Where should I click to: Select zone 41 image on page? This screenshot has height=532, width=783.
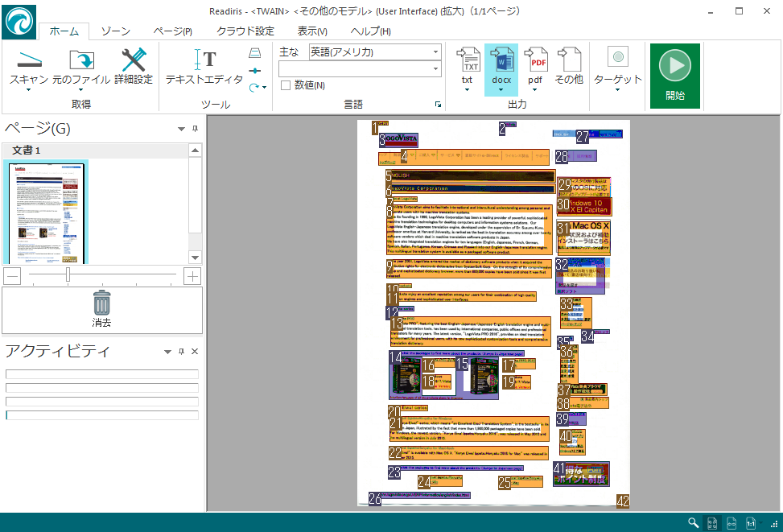click(x=581, y=474)
